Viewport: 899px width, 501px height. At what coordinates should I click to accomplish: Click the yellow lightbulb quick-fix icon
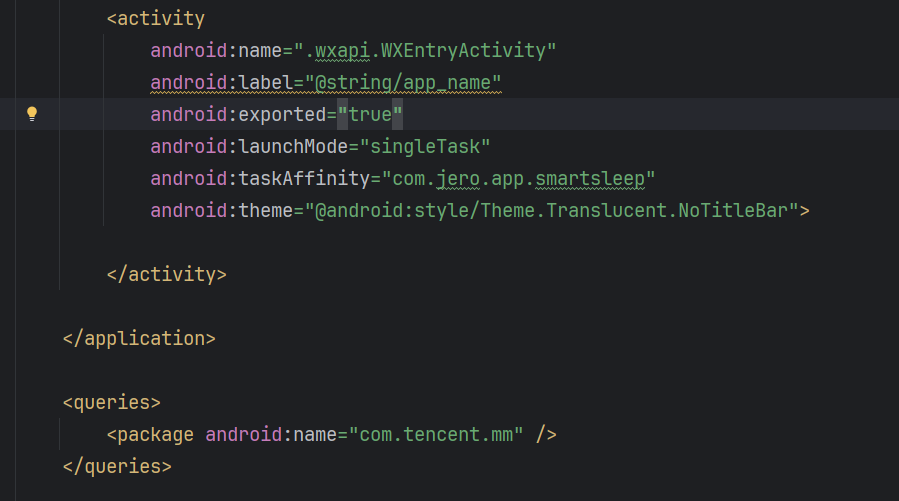pos(32,113)
